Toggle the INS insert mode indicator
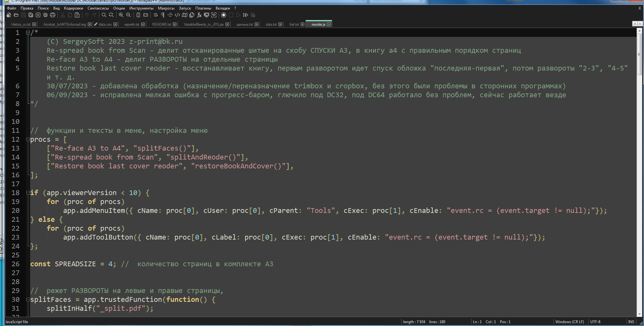The height and width of the screenshot is (326, 644). [631, 322]
